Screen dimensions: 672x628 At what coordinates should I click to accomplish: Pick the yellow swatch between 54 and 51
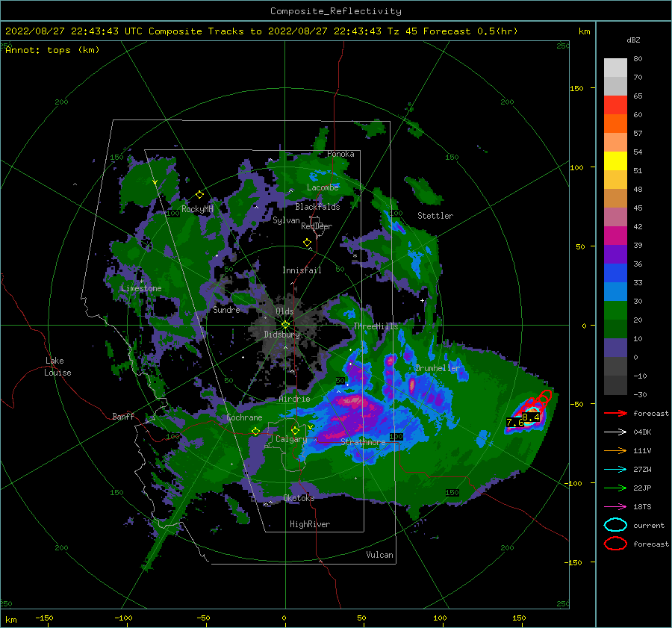point(615,161)
